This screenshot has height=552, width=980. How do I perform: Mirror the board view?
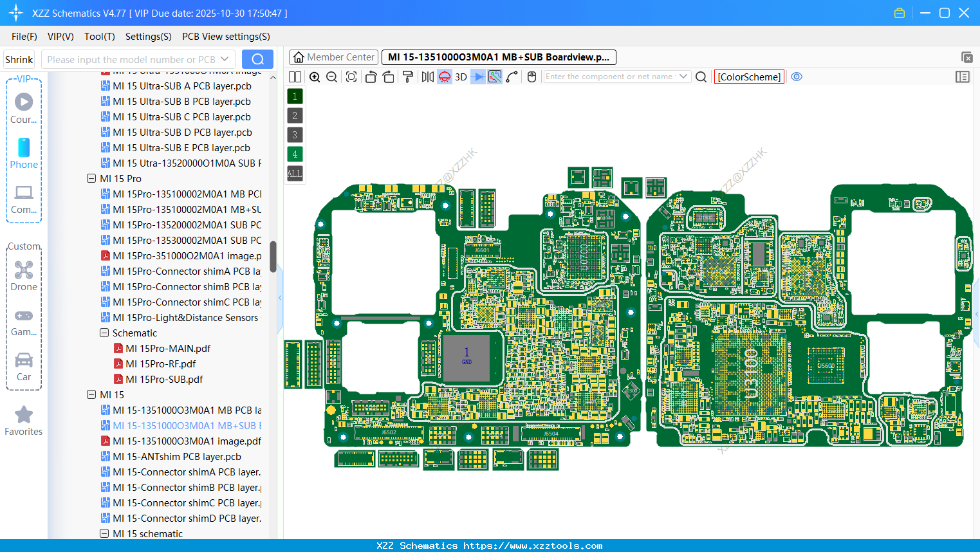[x=427, y=77]
